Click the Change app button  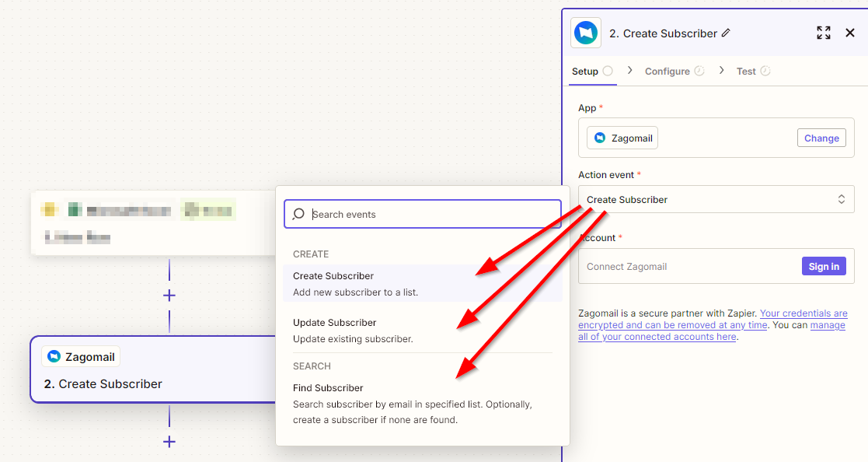[x=821, y=138]
